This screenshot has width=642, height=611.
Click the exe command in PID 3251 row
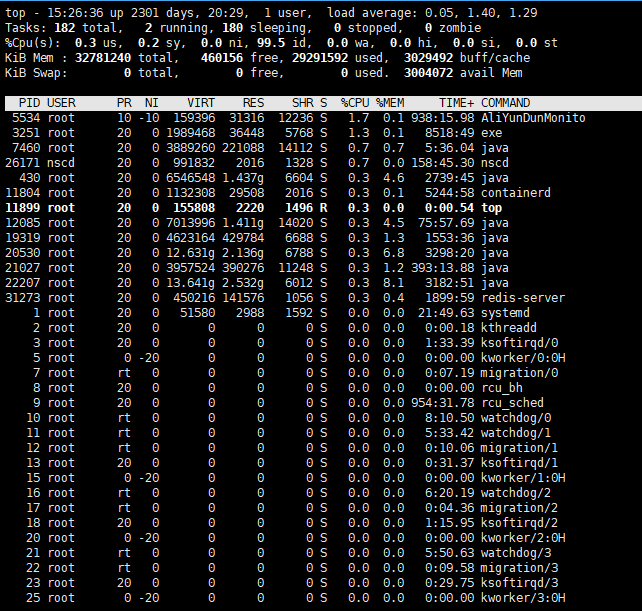[491, 133]
